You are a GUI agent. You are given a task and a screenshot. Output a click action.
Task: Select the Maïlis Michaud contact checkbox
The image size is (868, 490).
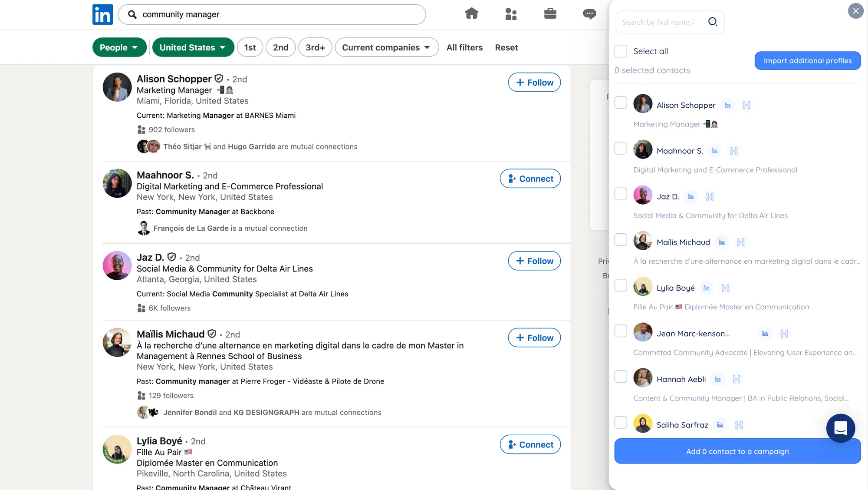coord(621,239)
